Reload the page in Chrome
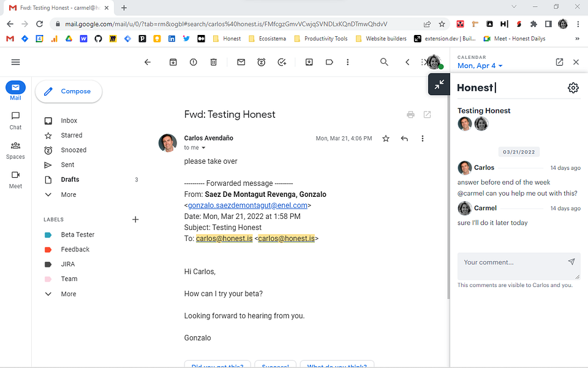Viewport: 588px width, 368px height. tap(39, 24)
